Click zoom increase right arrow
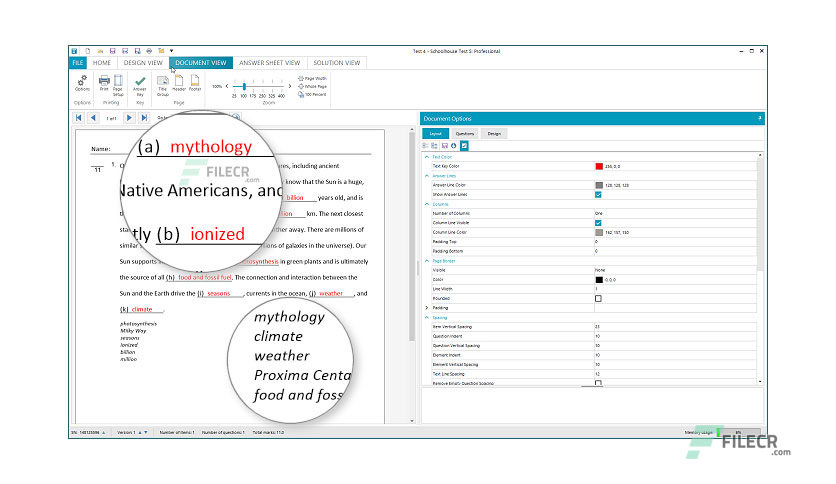 point(290,86)
